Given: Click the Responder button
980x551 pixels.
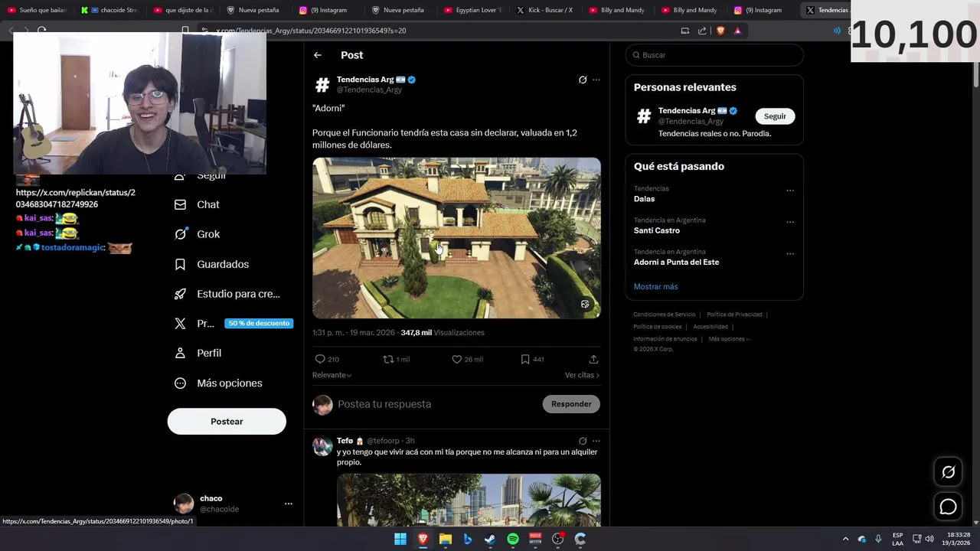Looking at the screenshot, I should (571, 404).
